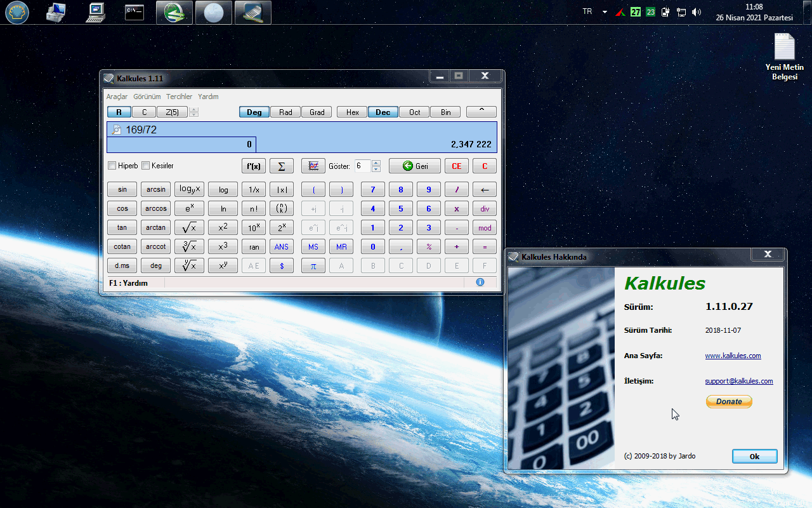
Task: Click the ANS button
Action: 282,246
